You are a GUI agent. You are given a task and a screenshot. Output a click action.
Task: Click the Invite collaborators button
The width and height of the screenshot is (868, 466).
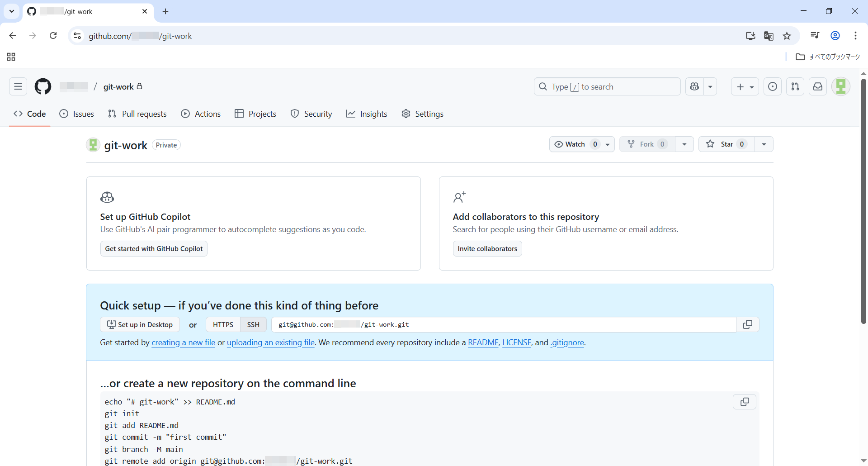coord(487,249)
